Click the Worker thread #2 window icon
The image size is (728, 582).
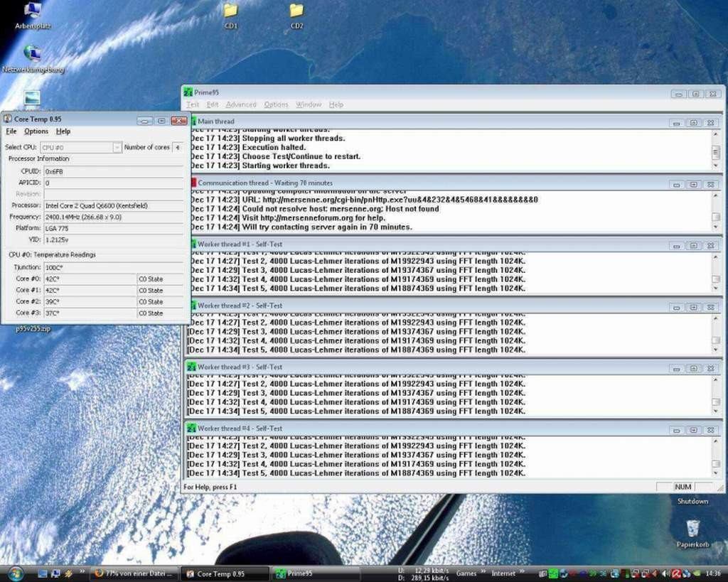193,306
